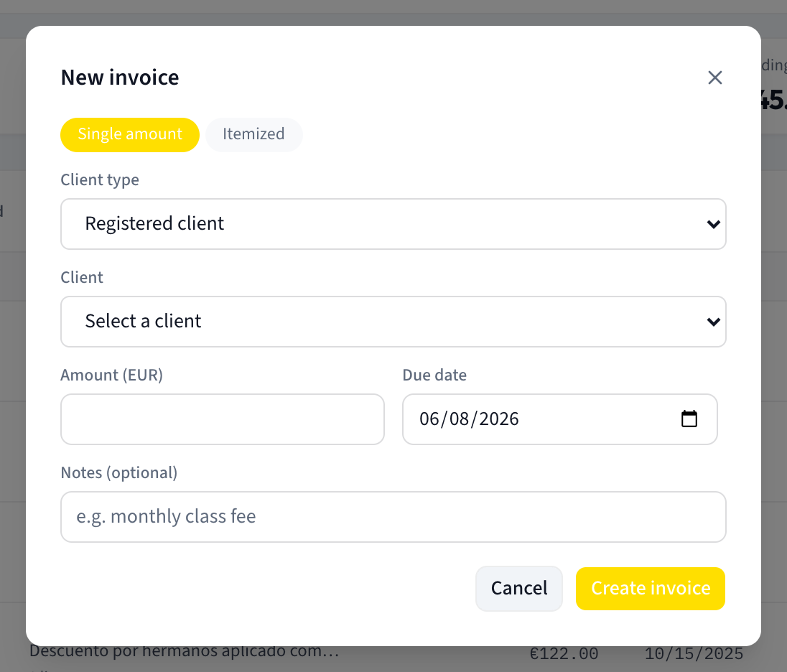Close the New invoice dialog with X
The image size is (787, 672).
(x=714, y=78)
